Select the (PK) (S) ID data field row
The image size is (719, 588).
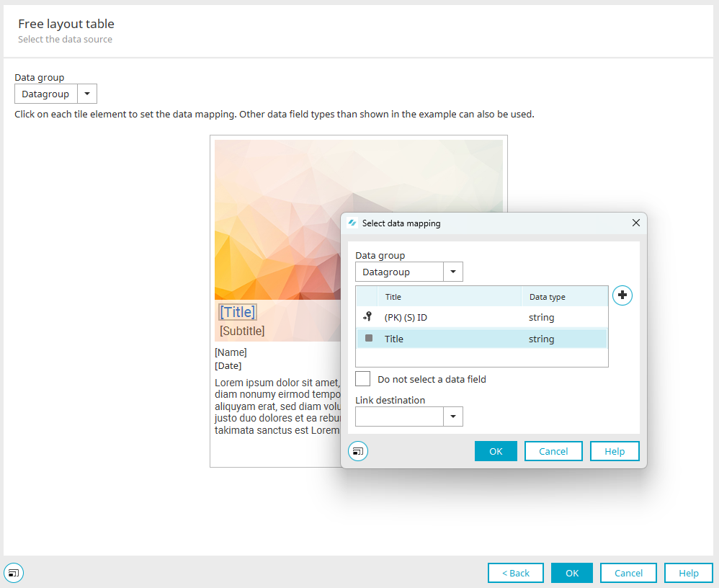(482, 317)
